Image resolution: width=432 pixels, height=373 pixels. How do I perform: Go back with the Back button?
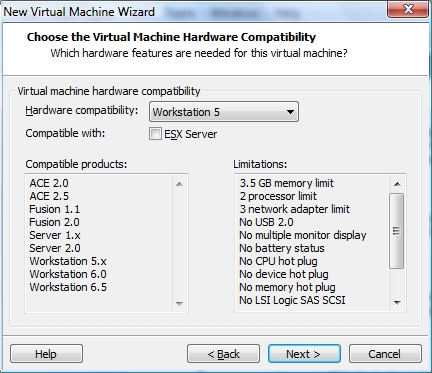pos(223,354)
